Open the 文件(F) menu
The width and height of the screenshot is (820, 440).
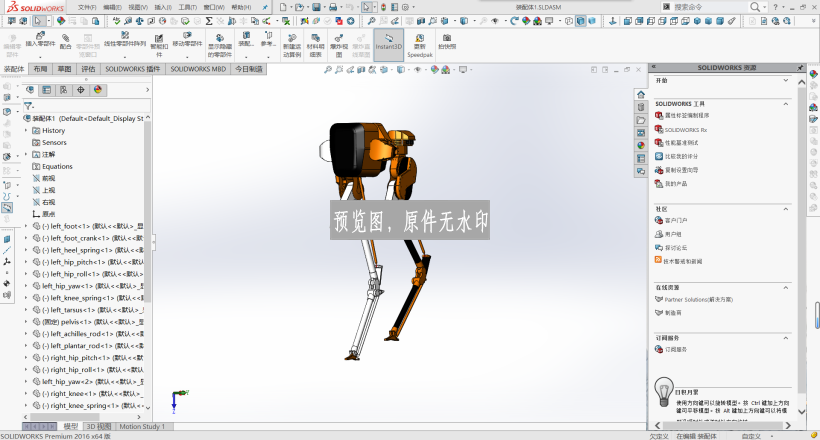[x=87, y=7]
